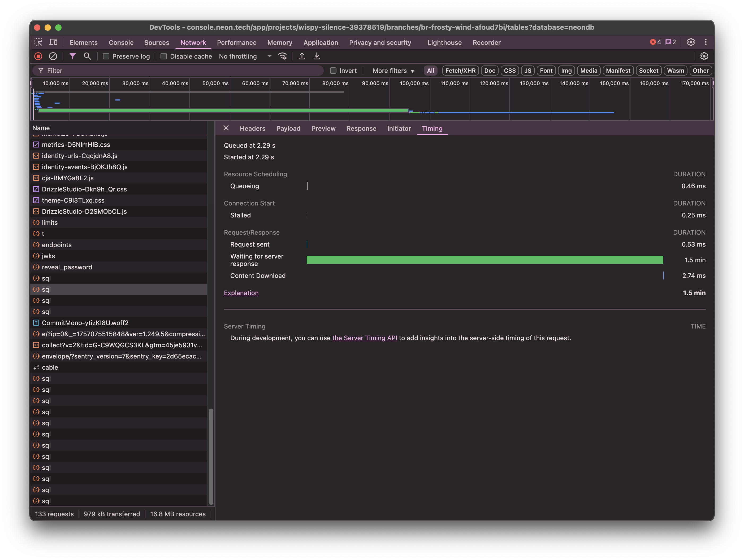Open DevTools settings gear icon
Viewport: 744px width, 560px height.
tap(690, 42)
